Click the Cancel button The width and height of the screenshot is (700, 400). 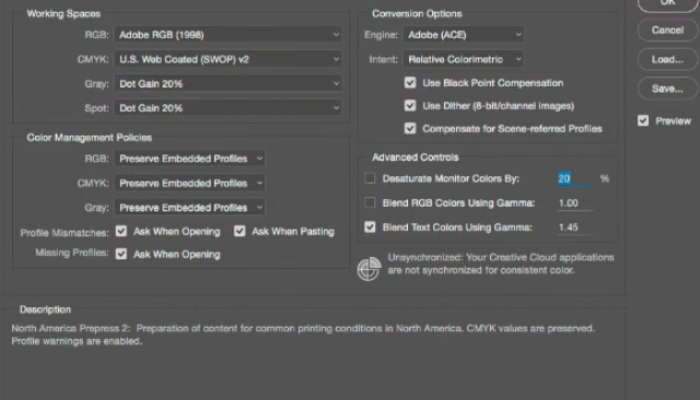(667, 30)
